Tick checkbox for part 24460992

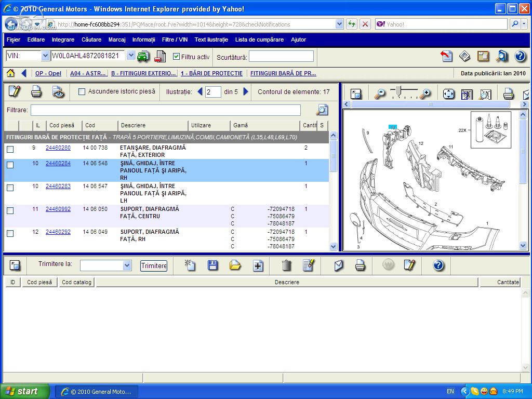[10, 211]
